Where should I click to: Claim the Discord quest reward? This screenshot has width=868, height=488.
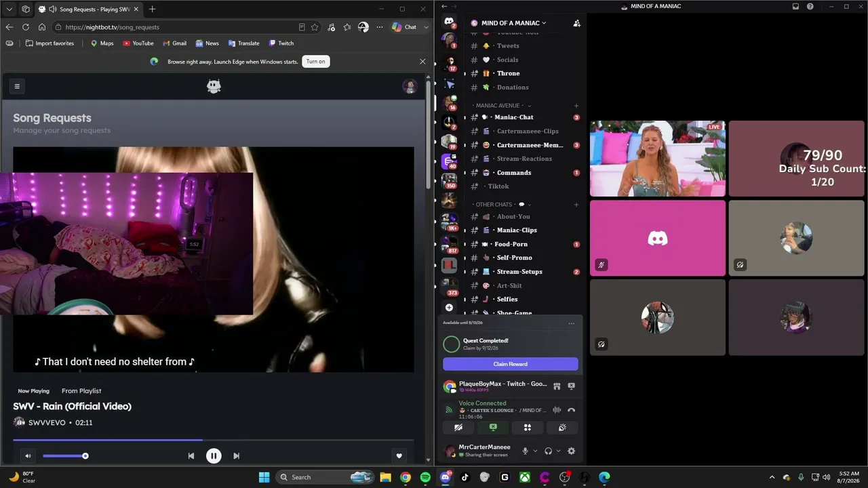point(511,364)
